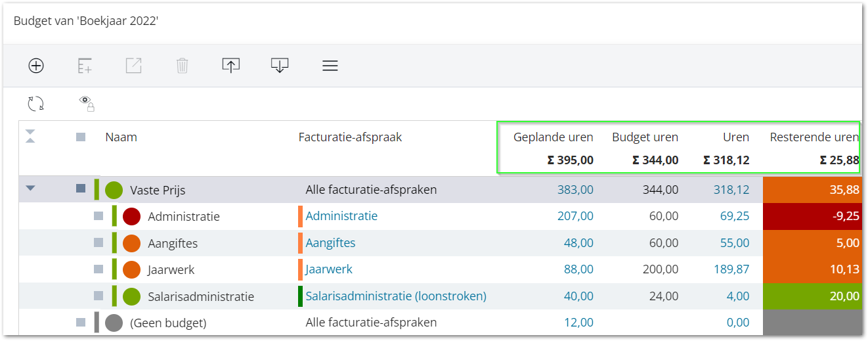Tick the Administratie row checkbox

click(98, 216)
